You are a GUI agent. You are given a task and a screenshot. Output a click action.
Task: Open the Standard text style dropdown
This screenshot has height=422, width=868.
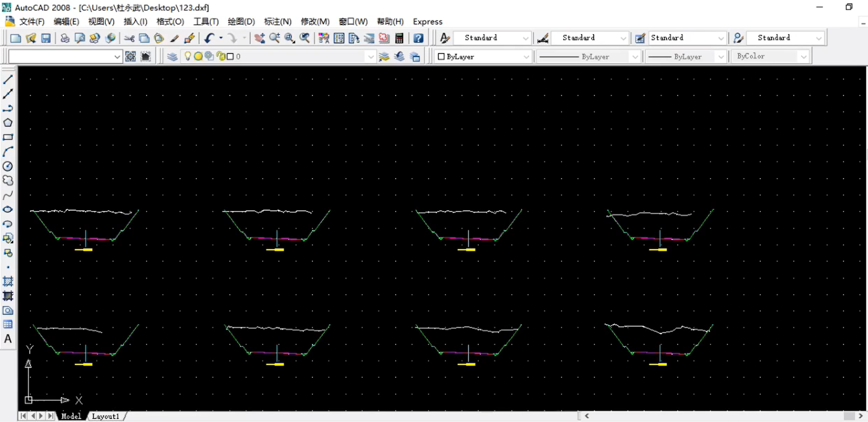tap(525, 38)
